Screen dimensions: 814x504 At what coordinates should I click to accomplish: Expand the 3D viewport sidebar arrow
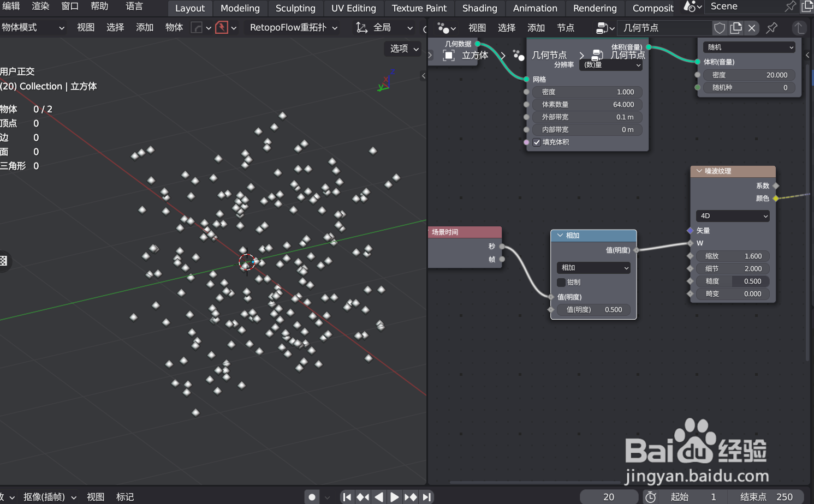click(x=424, y=76)
